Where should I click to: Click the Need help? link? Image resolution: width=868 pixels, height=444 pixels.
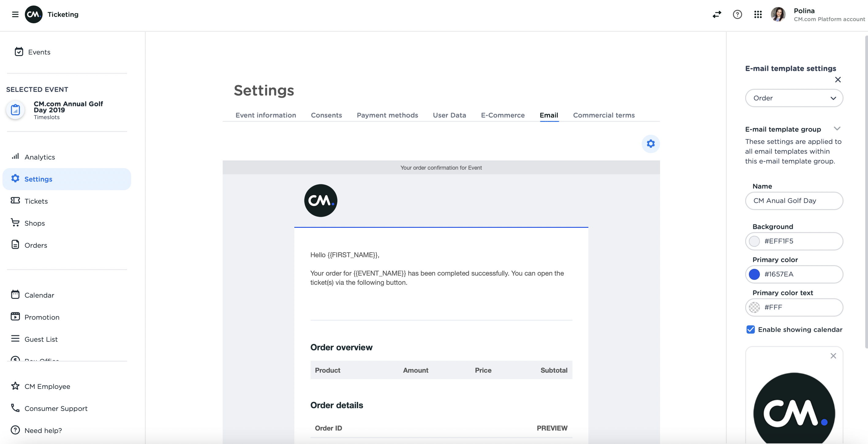[43, 430]
